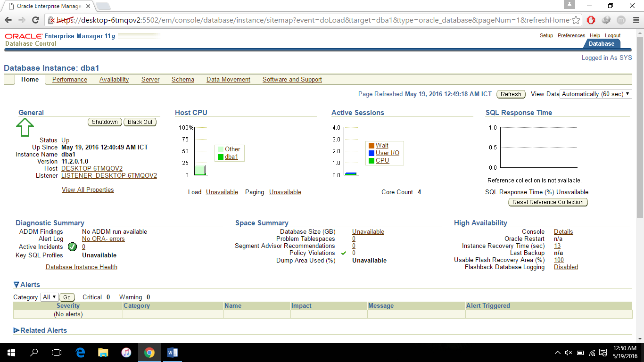This screenshot has width=644, height=362.
Task: Click the Paging Unavailable link
Action: [285, 192]
